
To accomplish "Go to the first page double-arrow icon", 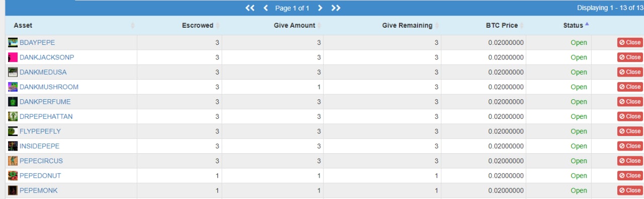I will tap(250, 8).
